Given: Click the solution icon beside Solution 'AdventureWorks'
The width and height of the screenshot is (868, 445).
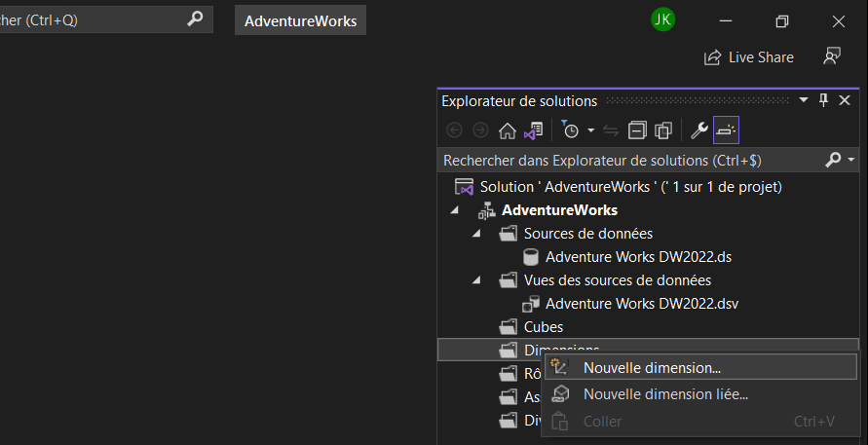Looking at the screenshot, I should click(464, 187).
